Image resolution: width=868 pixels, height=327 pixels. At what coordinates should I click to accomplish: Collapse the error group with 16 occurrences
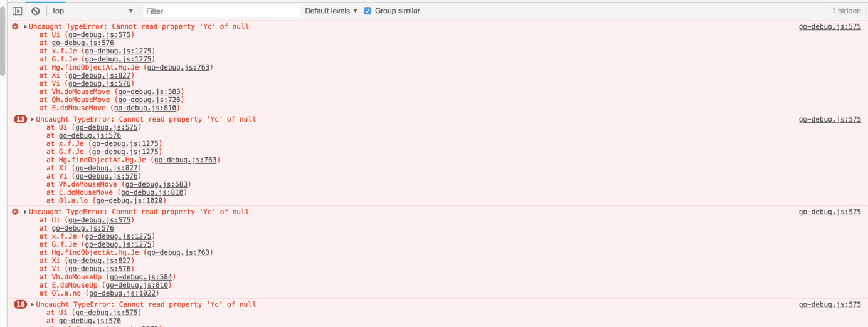point(32,304)
